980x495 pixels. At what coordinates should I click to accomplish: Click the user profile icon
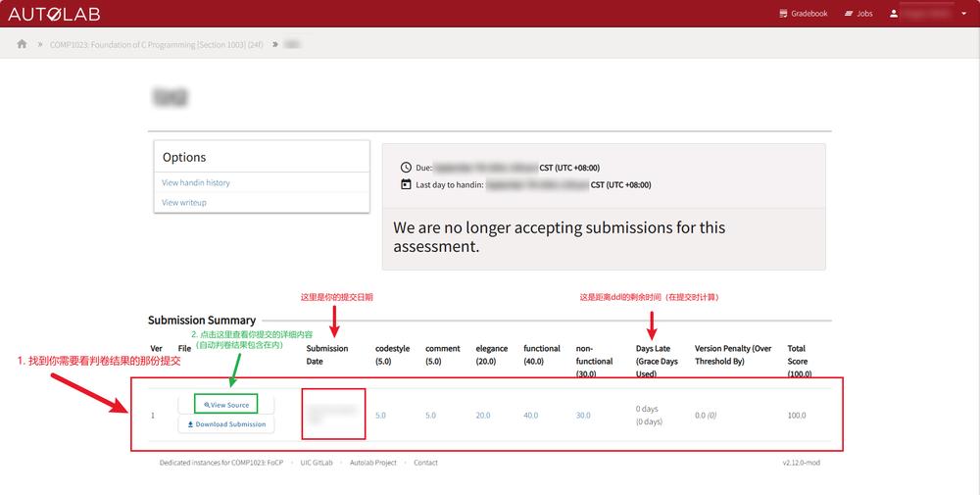[x=894, y=13]
